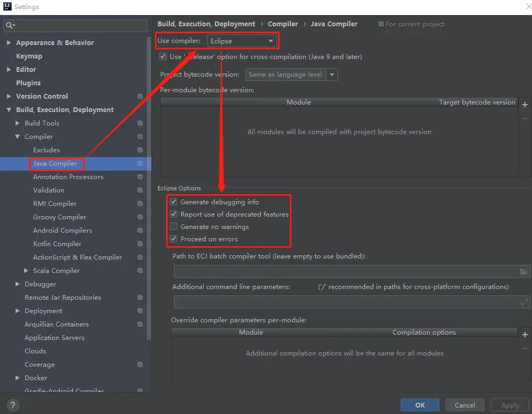This screenshot has height=414, width=532.
Task: Expand the Scala Compiler node
Action: (x=26, y=271)
